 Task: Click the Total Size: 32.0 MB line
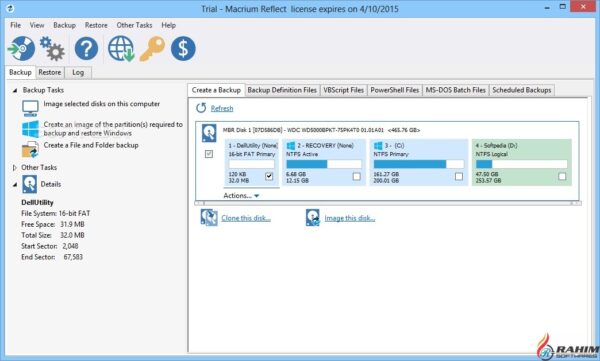click(x=53, y=235)
